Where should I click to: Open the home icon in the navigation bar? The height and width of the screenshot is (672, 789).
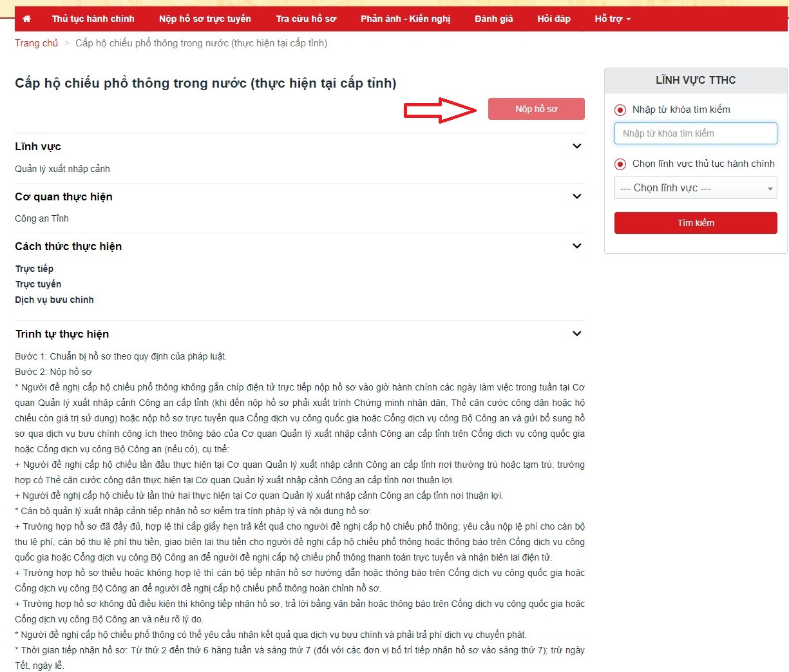pyautogui.click(x=26, y=19)
